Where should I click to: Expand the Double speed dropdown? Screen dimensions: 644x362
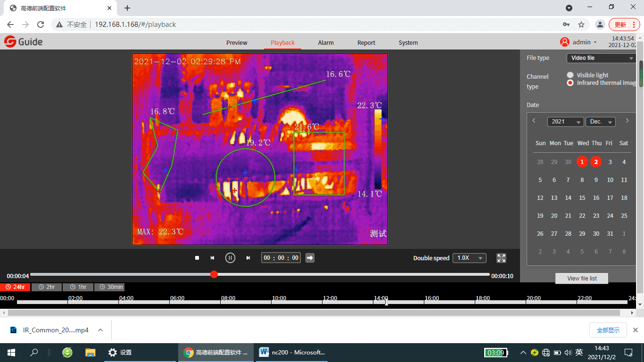click(x=469, y=258)
